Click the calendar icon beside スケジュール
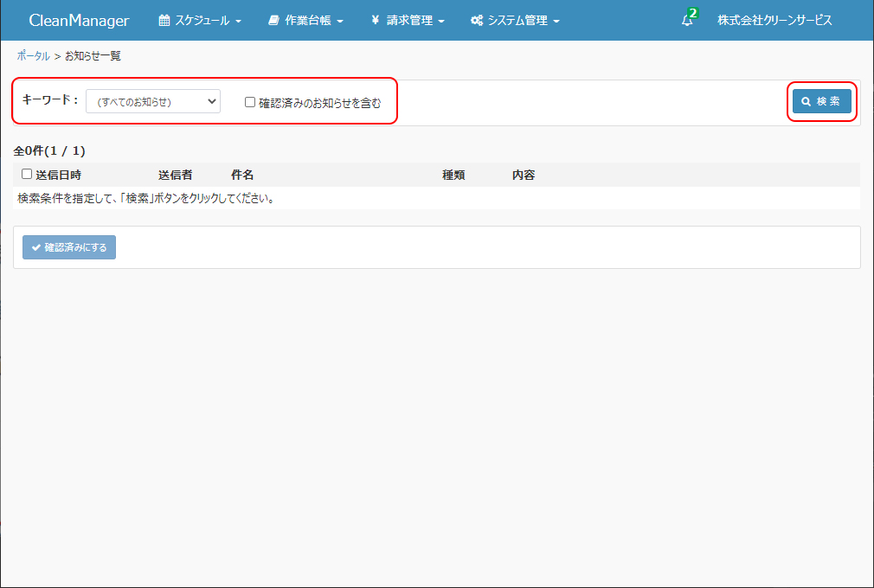 (164, 21)
